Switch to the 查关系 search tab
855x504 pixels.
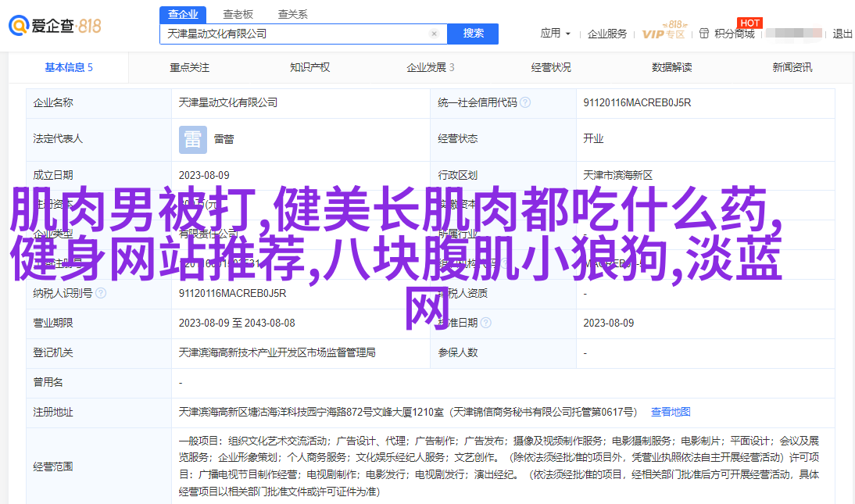click(293, 14)
